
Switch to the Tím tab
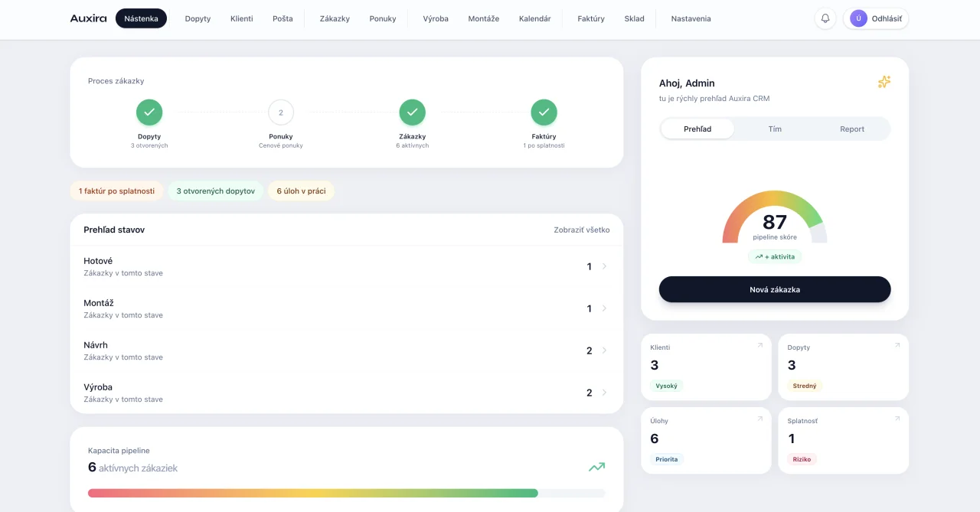(775, 129)
